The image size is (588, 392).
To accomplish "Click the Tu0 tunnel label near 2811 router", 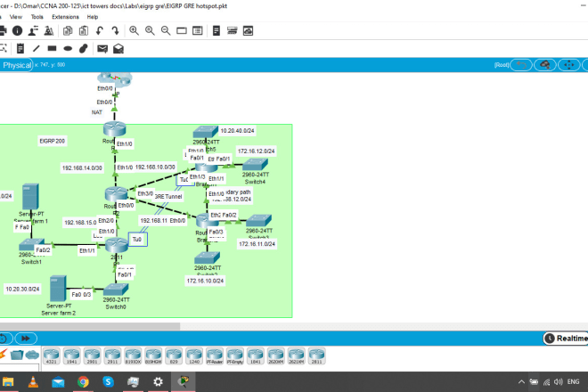I will click(x=137, y=240).
